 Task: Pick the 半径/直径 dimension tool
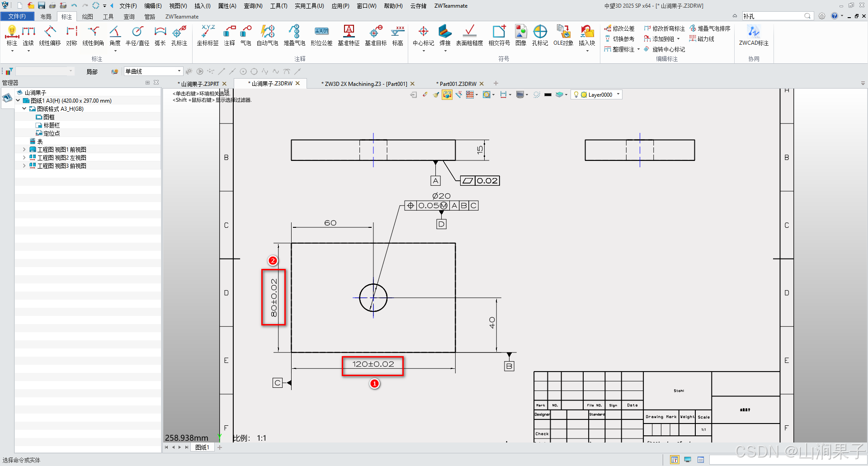pyautogui.click(x=137, y=36)
